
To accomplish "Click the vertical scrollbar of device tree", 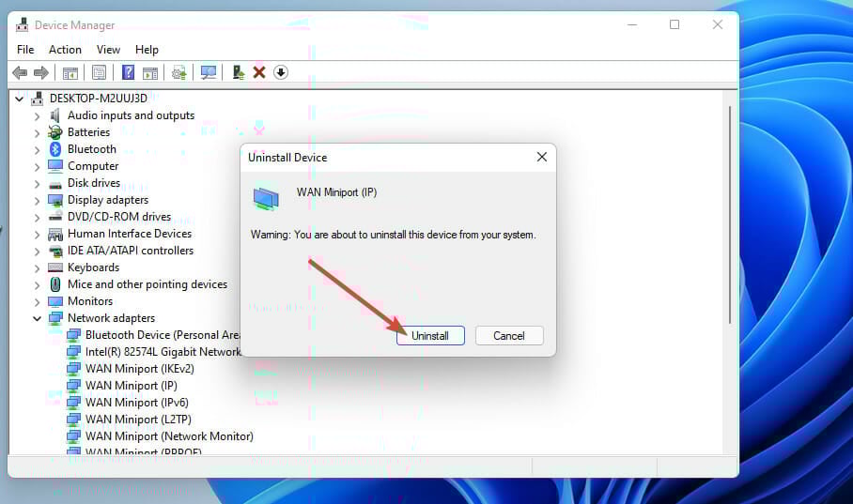I will pos(730,215).
